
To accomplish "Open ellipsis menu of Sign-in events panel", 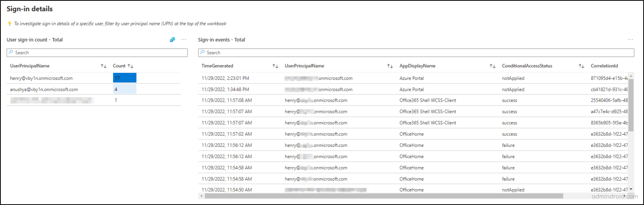I will click(630, 40).
